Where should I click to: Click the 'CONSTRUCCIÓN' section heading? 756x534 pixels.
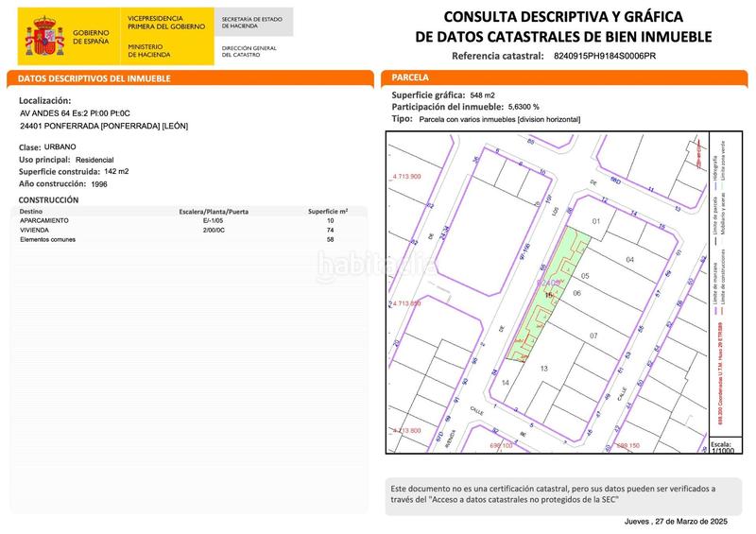48,199
